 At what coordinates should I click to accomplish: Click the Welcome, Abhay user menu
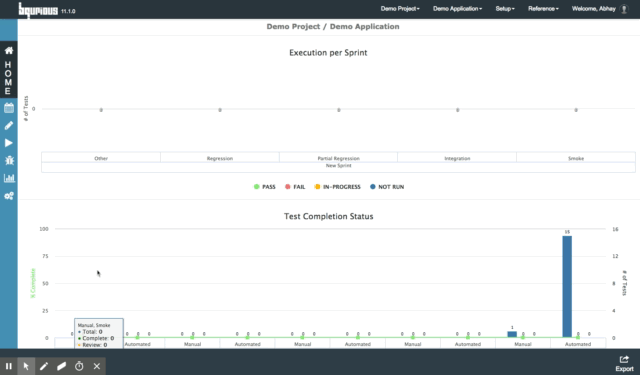click(593, 9)
